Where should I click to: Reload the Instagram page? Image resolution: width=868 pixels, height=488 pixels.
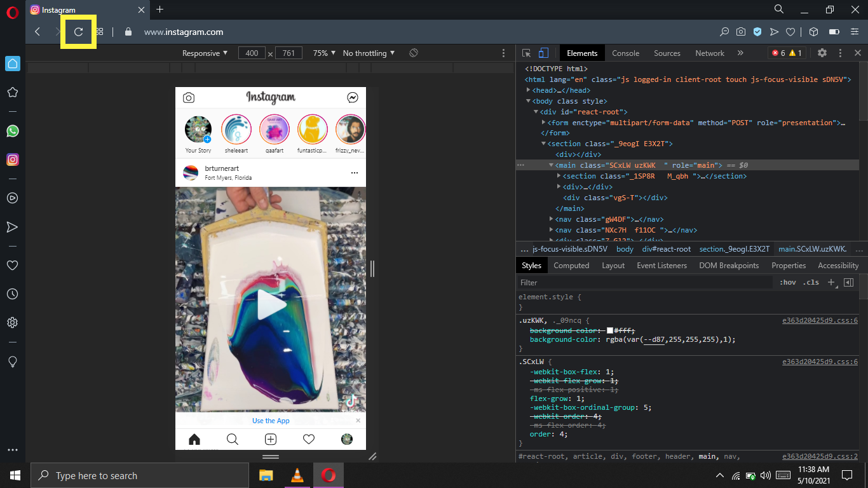[78, 32]
